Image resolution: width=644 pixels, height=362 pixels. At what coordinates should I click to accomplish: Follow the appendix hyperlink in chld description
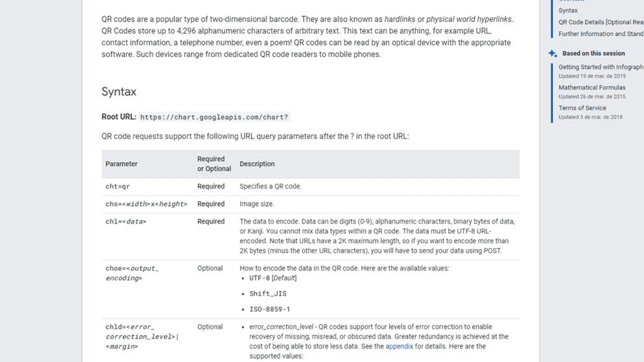click(399, 346)
